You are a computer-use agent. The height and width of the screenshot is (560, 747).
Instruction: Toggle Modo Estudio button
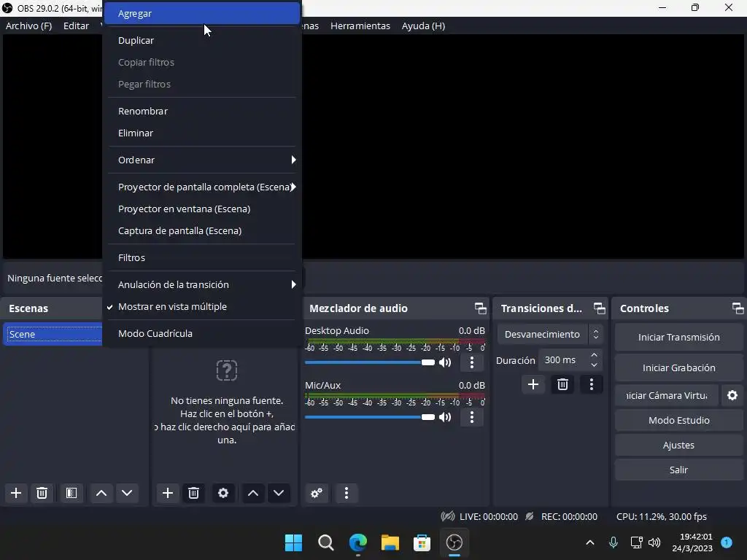[679, 420]
